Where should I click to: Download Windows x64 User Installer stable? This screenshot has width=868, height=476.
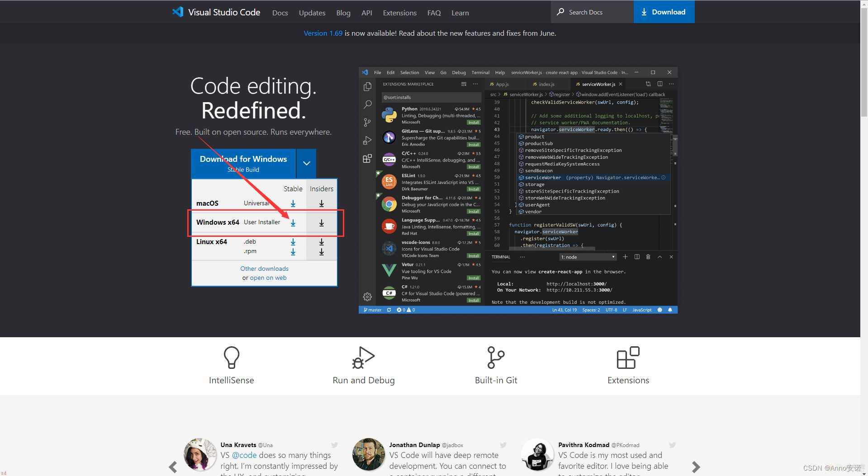click(293, 223)
